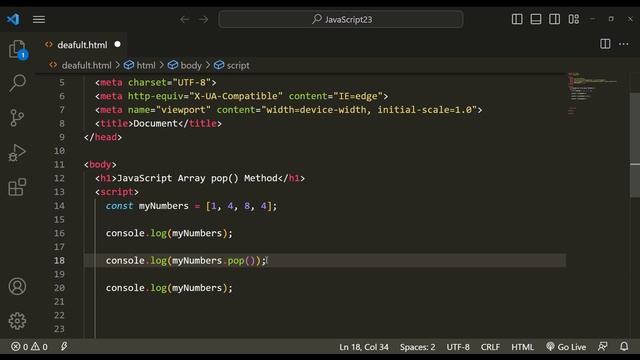Click the JavaScript23 command center search box
Screen dimensions: 640x360
341,19
